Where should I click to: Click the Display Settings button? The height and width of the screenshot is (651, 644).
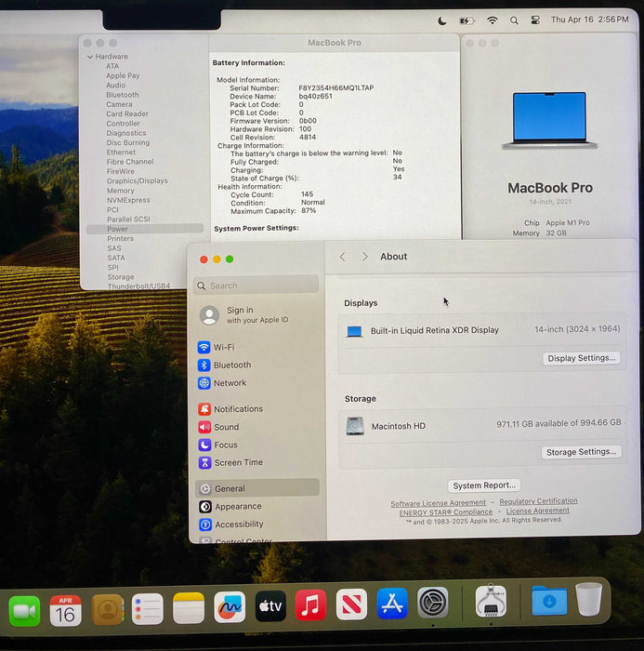click(582, 358)
